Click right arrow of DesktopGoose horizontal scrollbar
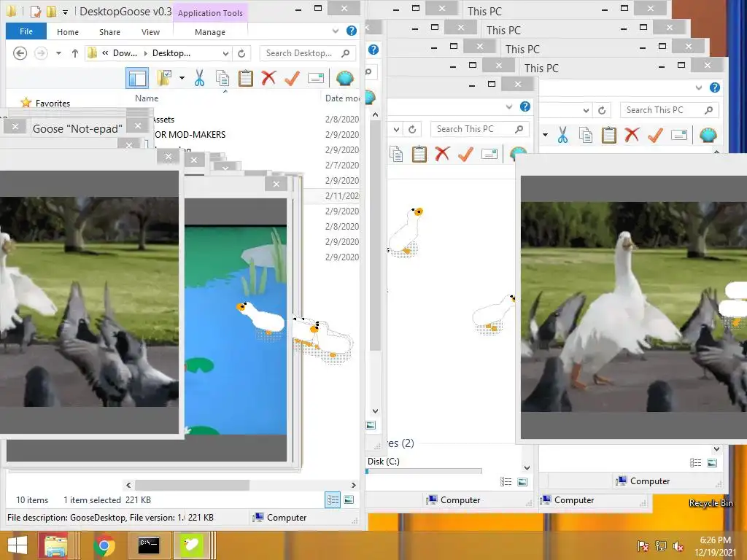The image size is (747, 560). [353, 485]
